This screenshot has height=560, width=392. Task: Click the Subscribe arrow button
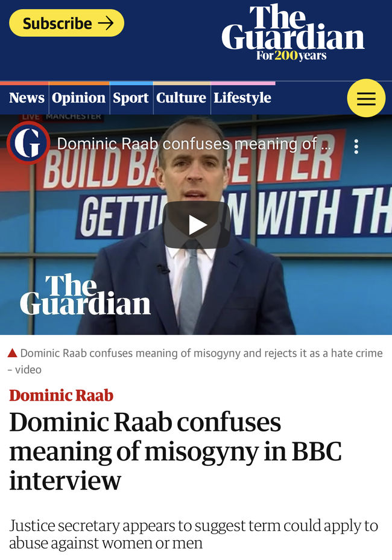coord(66,23)
